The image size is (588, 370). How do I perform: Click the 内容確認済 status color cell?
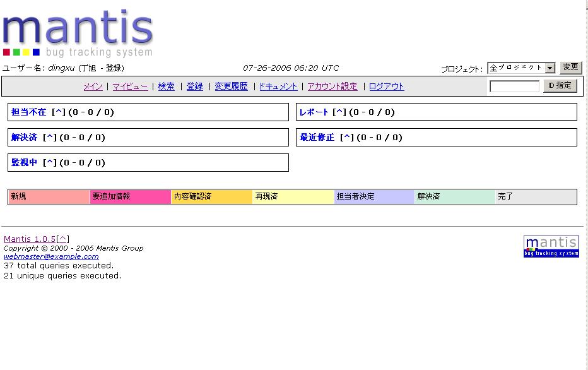(212, 196)
